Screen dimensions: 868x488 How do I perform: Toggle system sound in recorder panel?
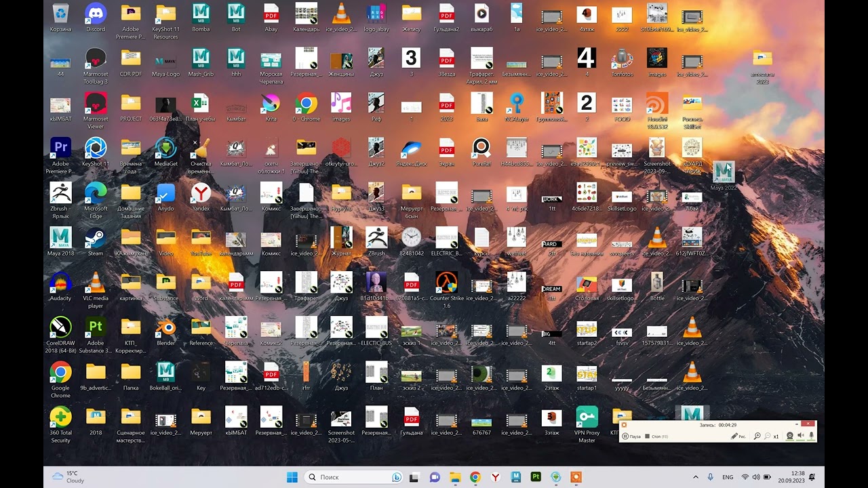point(800,436)
